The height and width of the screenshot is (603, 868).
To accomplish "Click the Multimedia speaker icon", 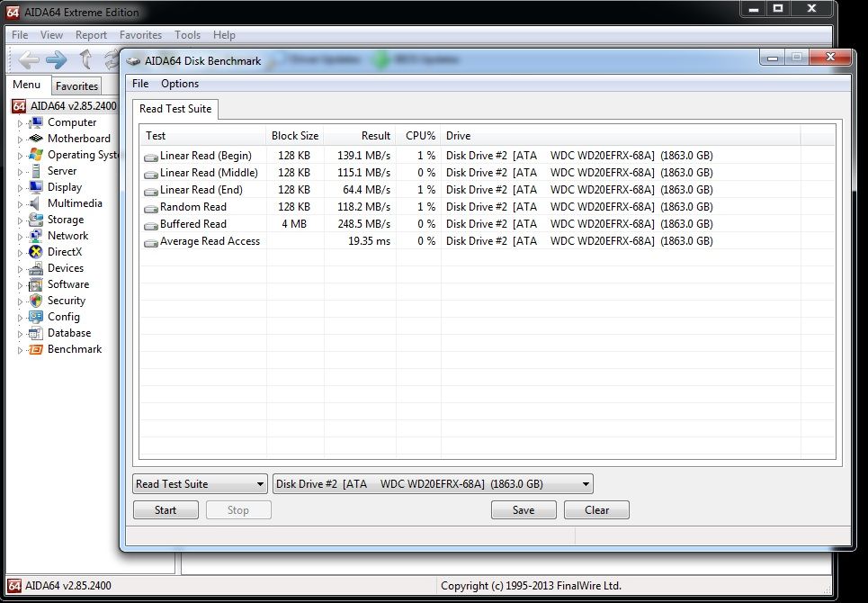I will click(x=35, y=203).
